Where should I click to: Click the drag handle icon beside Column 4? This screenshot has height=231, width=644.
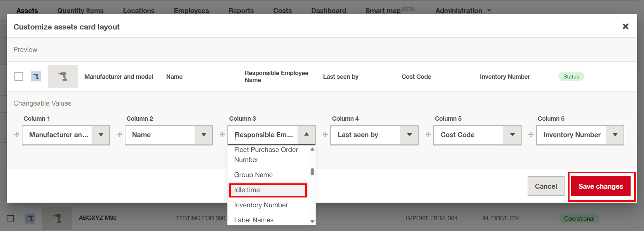325,134
